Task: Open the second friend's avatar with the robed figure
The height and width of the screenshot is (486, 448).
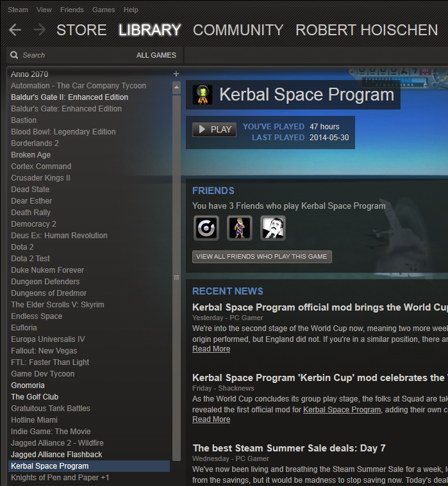Action: pos(240,229)
